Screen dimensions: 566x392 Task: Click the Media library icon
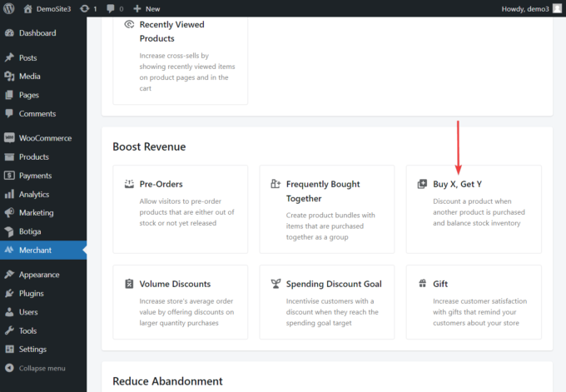[9, 77]
